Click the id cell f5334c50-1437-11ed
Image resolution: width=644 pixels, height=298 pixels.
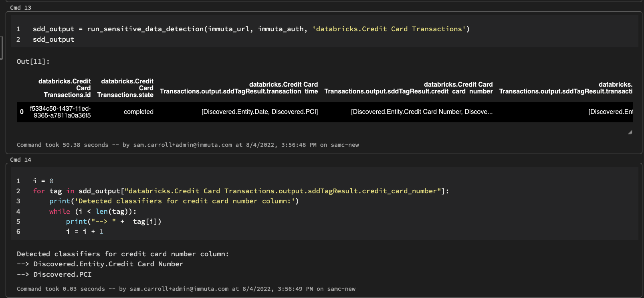pos(61,112)
